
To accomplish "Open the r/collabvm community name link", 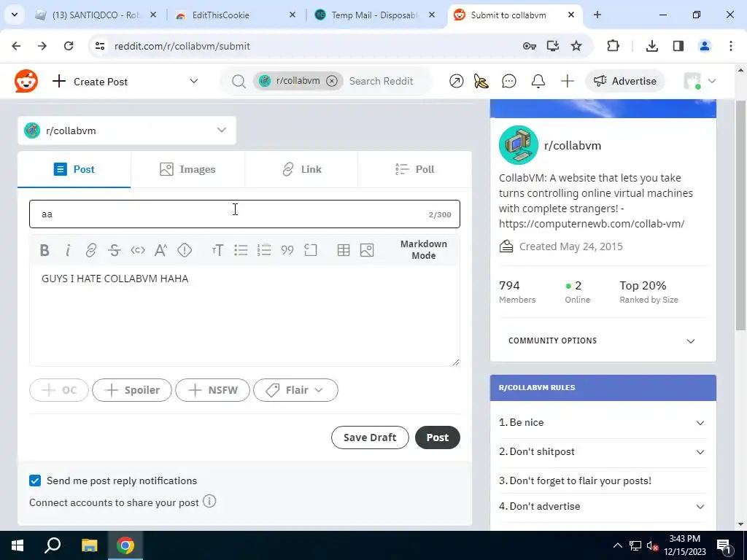I will pos(572,145).
